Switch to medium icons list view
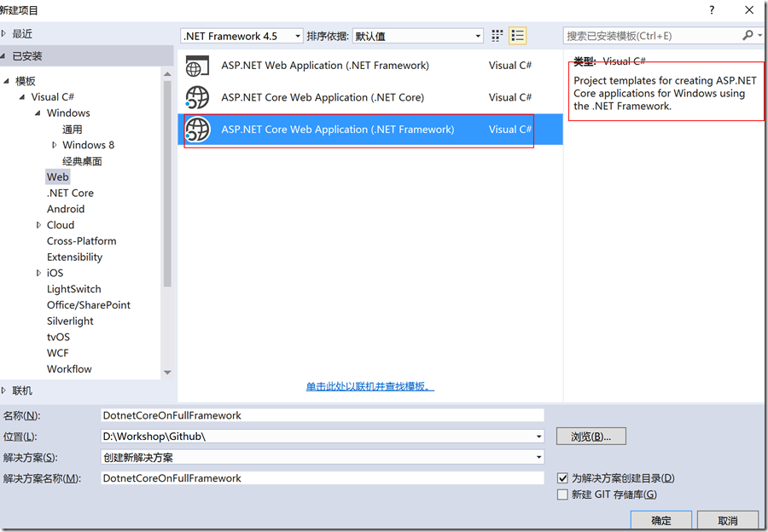 point(518,36)
